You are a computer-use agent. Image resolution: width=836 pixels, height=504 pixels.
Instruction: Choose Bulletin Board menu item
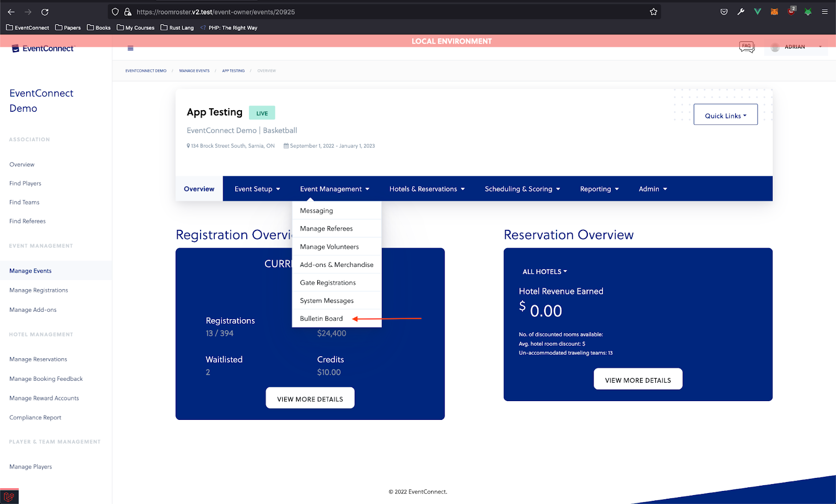[x=336, y=319]
